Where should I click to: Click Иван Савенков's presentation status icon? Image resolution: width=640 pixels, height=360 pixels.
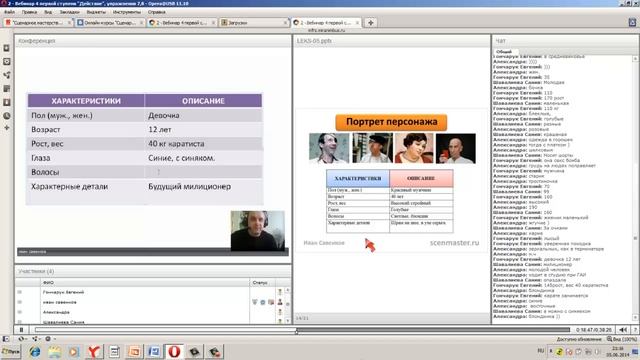[x=271, y=302]
